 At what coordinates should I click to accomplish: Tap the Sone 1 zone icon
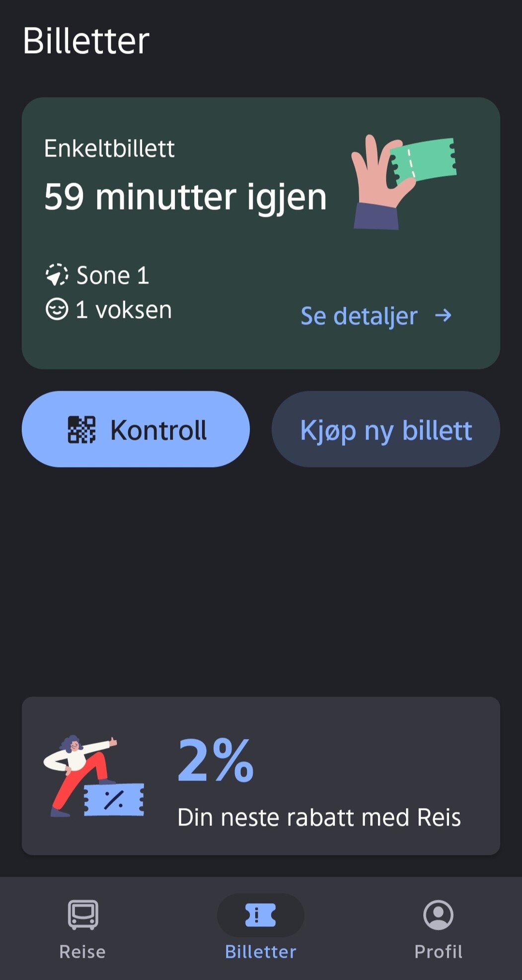[57, 275]
